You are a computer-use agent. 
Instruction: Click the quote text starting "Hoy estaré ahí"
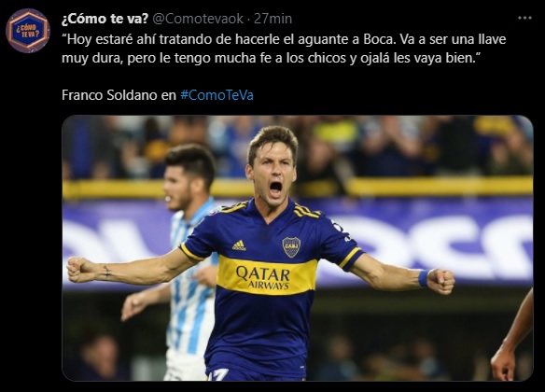coord(284,49)
